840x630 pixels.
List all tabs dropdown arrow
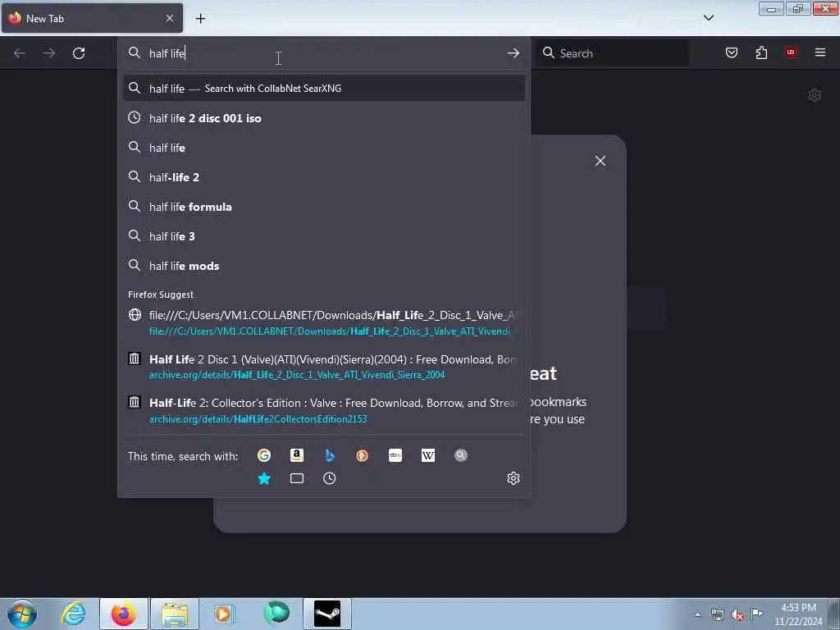(709, 18)
